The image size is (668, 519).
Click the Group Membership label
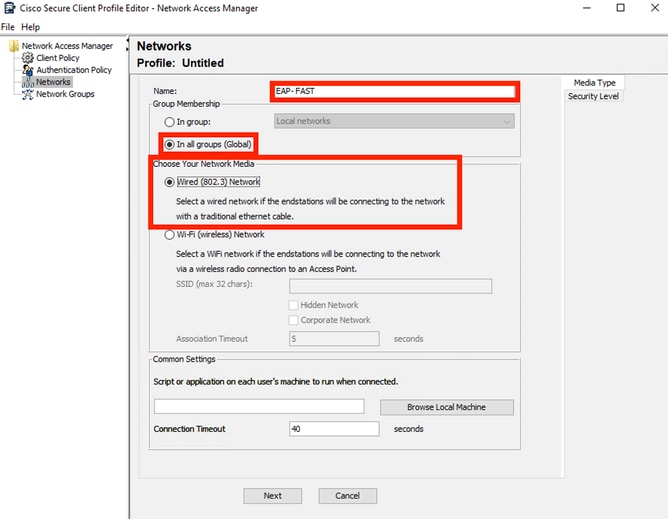click(x=186, y=104)
